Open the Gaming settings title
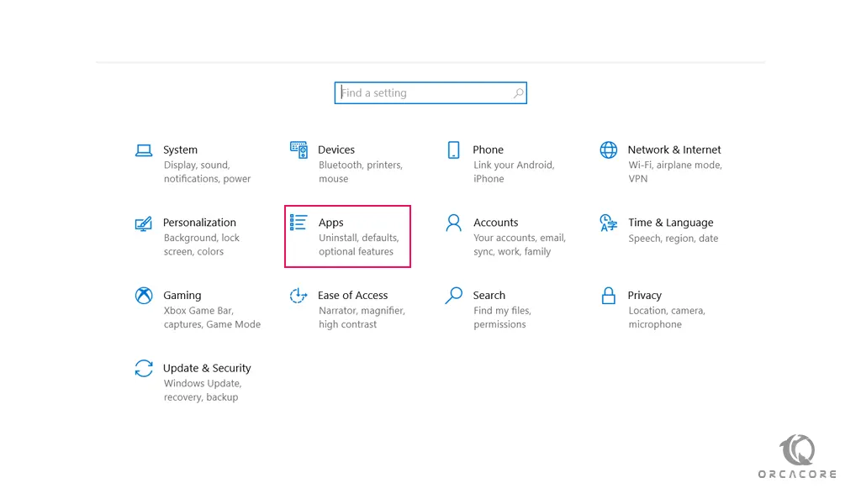This screenshot has width=861, height=504. (182, 296)
